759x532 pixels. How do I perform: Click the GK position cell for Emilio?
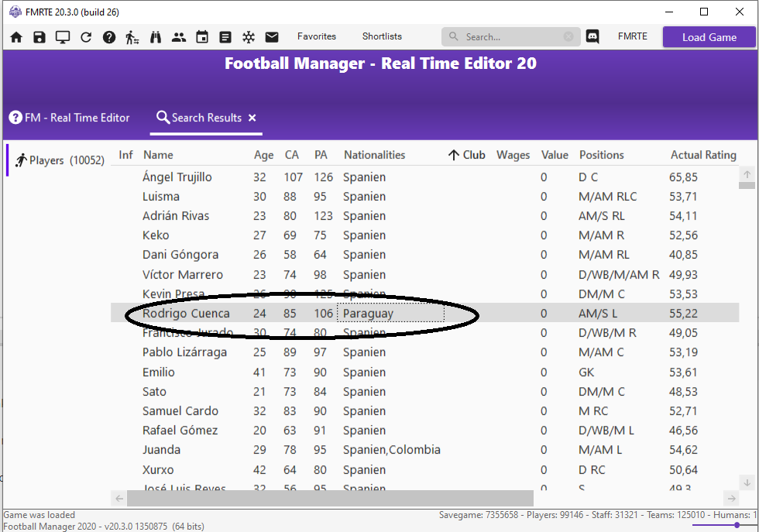pos(586,372)
